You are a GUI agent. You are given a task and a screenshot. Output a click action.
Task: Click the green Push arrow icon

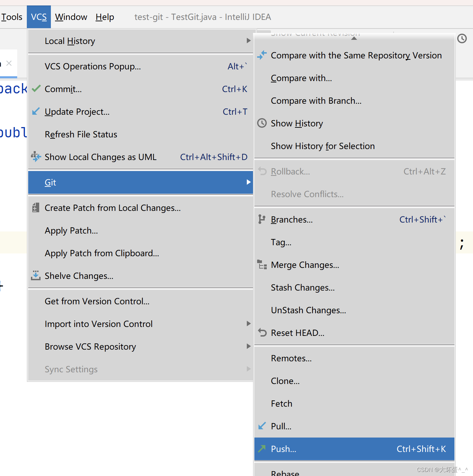pos(262,449)
